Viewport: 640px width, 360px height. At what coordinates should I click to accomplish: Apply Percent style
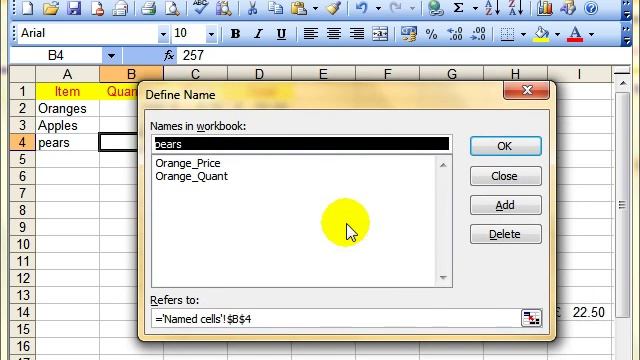pos(431,33)
